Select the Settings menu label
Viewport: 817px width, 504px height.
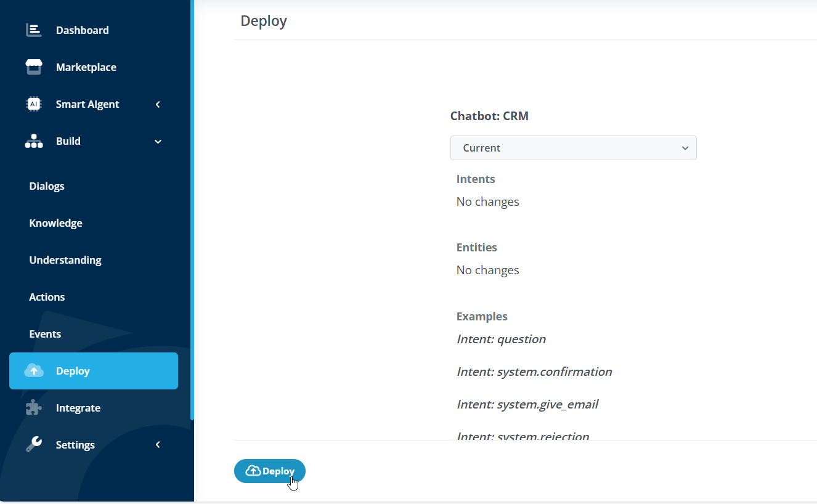click(x=75, y=445)
